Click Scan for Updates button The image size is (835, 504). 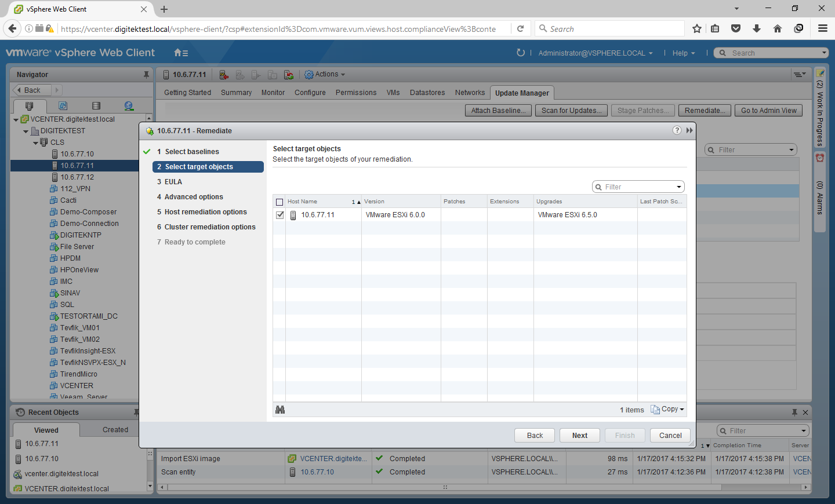(572, 111)
